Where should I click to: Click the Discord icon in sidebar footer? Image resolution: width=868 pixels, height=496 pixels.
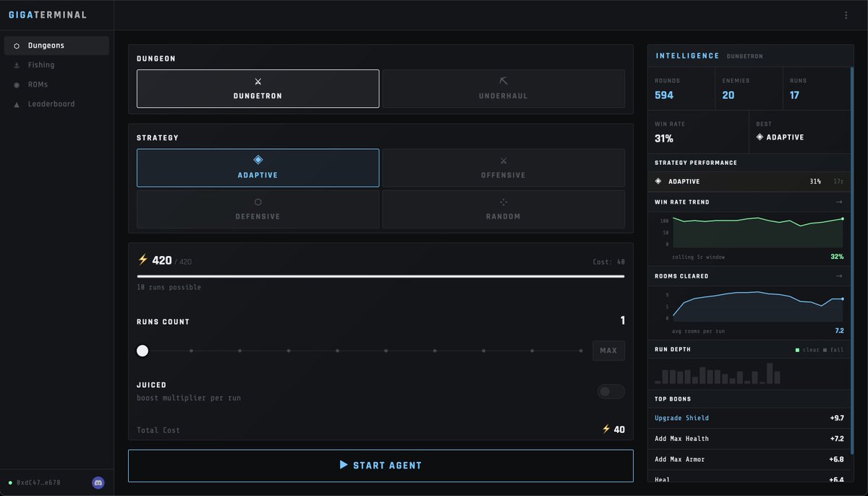click(98, 482)
